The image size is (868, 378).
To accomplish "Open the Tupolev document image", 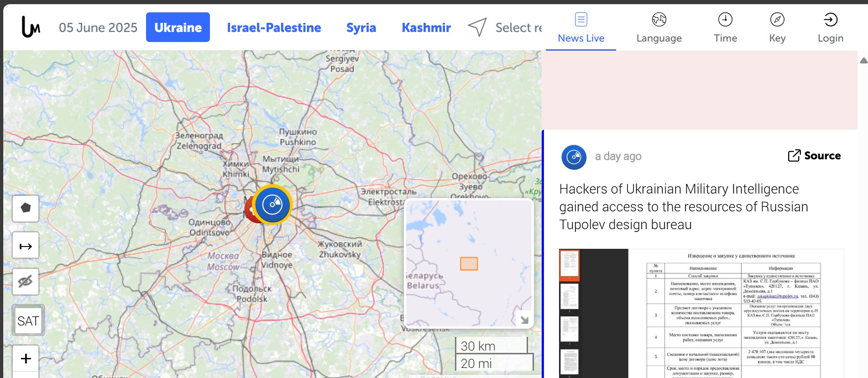I will click(x=701, y=313).
